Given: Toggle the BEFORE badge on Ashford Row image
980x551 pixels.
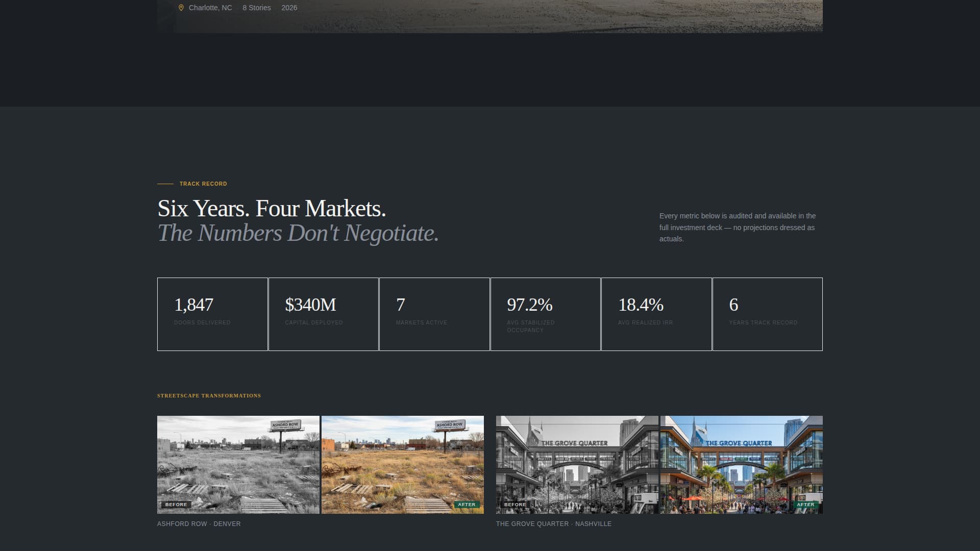Looking at the screenshot, I should click(176, 504).
